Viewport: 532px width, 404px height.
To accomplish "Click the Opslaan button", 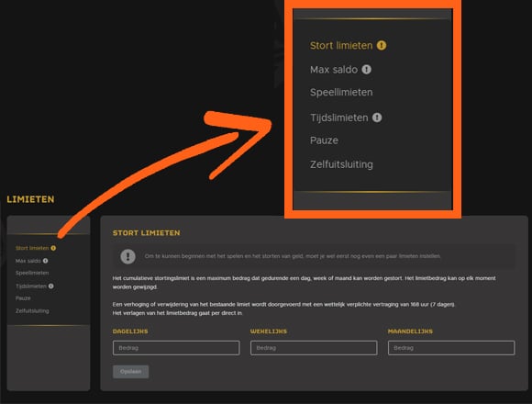I will pyautogui.click(x=130, y=372).
